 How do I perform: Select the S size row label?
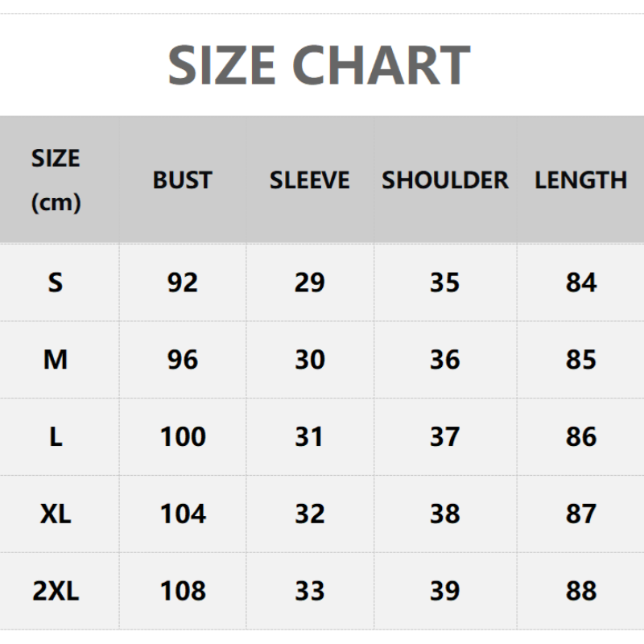56,283
